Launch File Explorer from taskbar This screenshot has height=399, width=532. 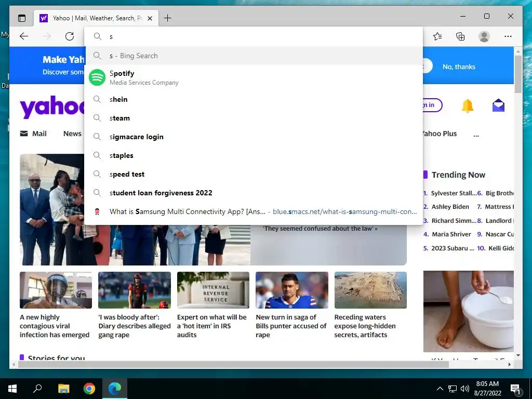(x=63, y=389)
